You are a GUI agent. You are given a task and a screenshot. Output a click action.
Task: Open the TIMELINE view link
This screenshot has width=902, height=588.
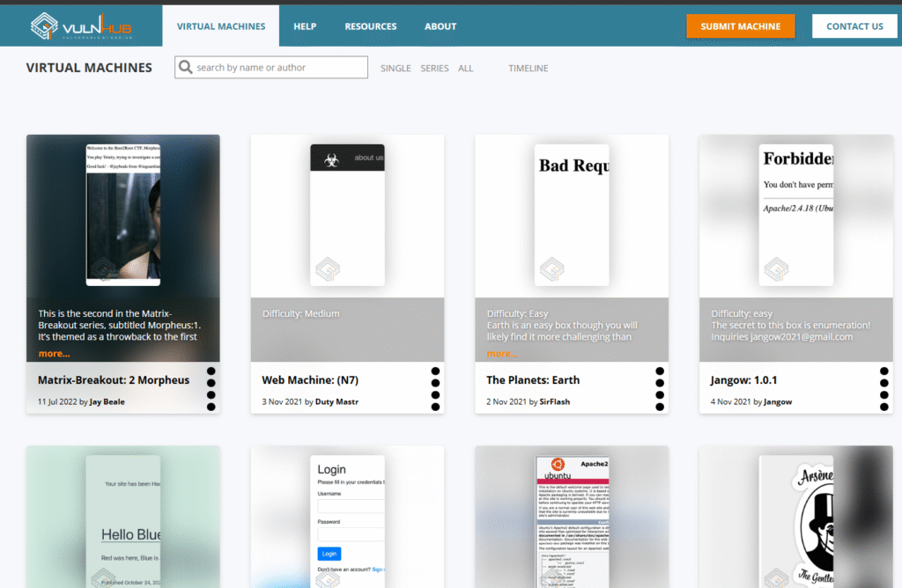[528, 69]
